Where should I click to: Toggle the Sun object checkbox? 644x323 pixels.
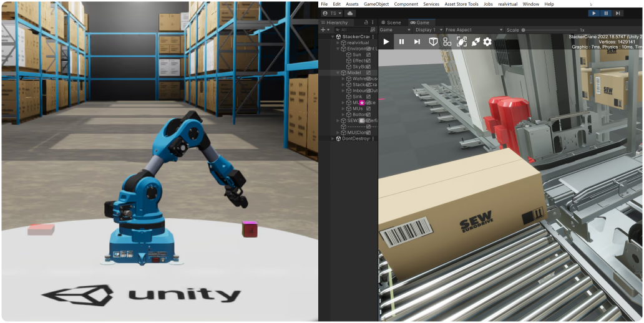click(368, 55)
